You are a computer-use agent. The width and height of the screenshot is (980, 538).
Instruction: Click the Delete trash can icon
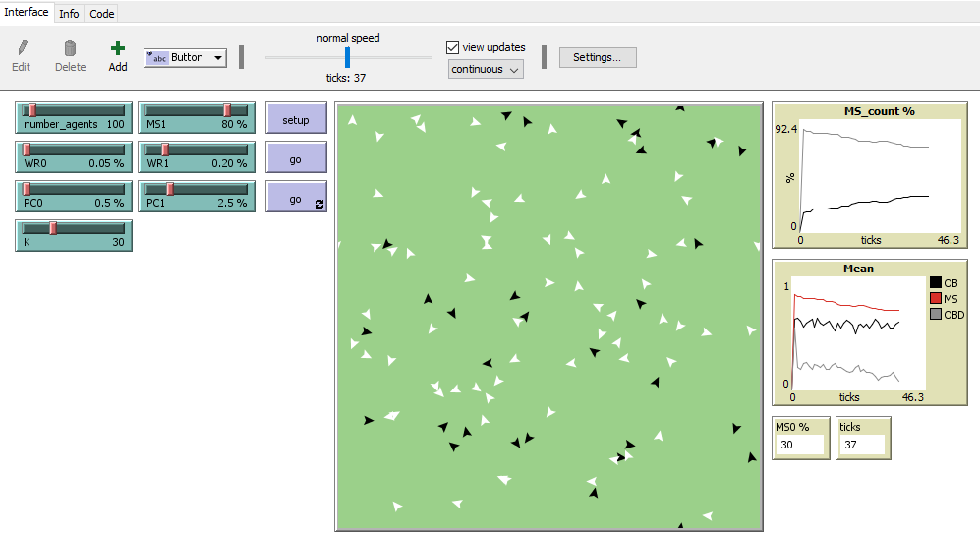coord(70,48)
